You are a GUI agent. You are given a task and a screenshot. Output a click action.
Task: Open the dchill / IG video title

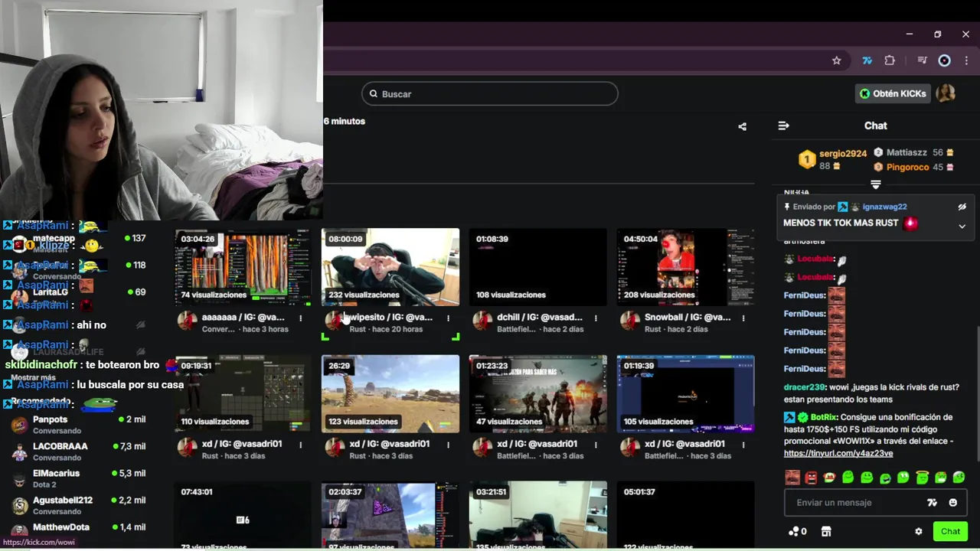540,317
